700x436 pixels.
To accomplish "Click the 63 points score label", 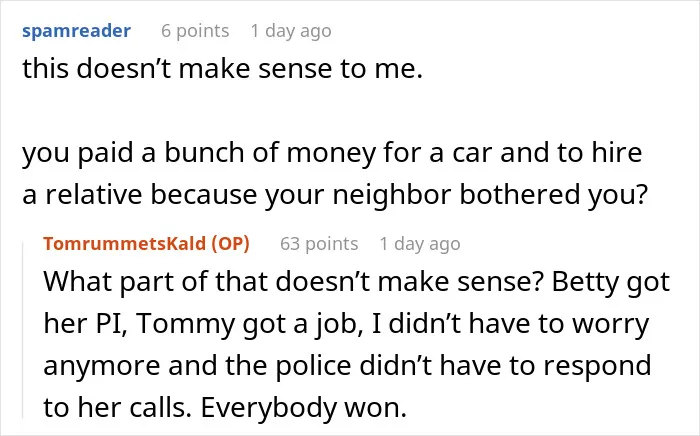I will click(x=319, y=244).
